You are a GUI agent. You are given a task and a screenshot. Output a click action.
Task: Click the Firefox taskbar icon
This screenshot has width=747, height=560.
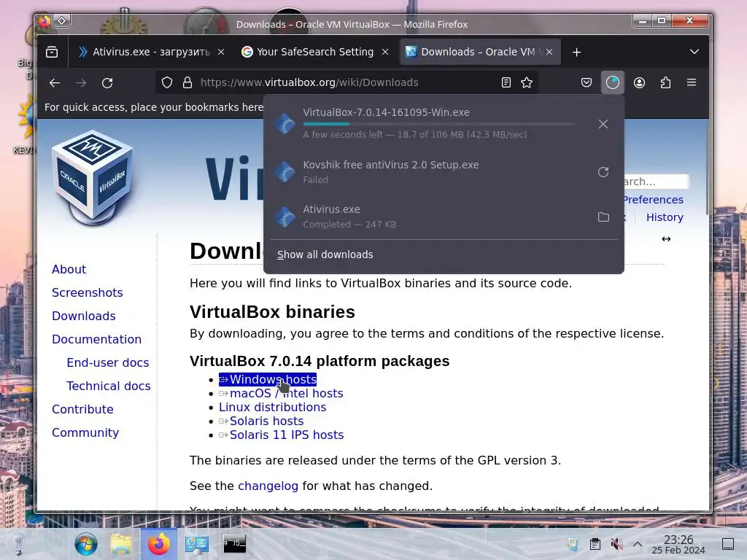[x=158, y=544]
